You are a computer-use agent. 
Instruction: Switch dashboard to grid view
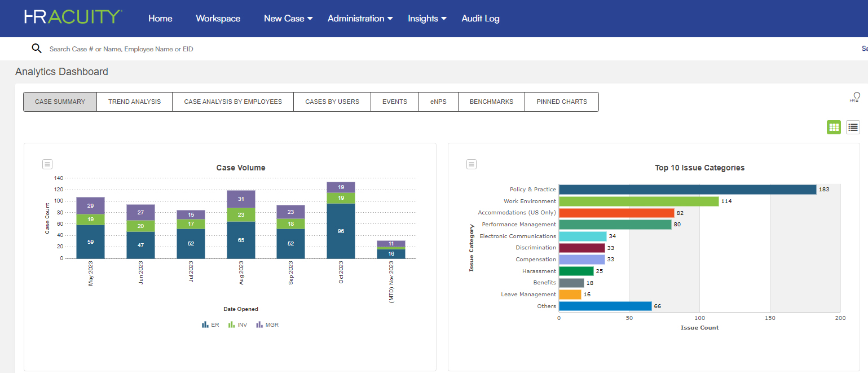834,127
